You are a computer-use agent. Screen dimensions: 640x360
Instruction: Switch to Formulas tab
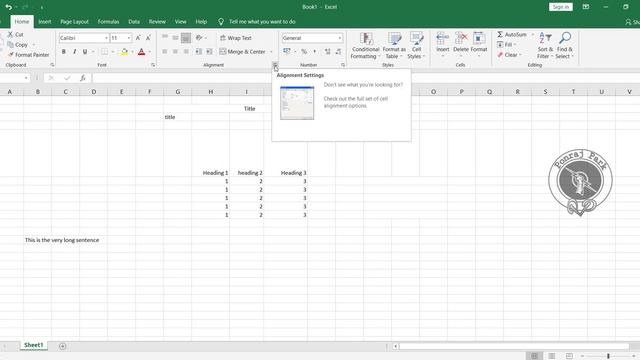[x=108, y=22]
